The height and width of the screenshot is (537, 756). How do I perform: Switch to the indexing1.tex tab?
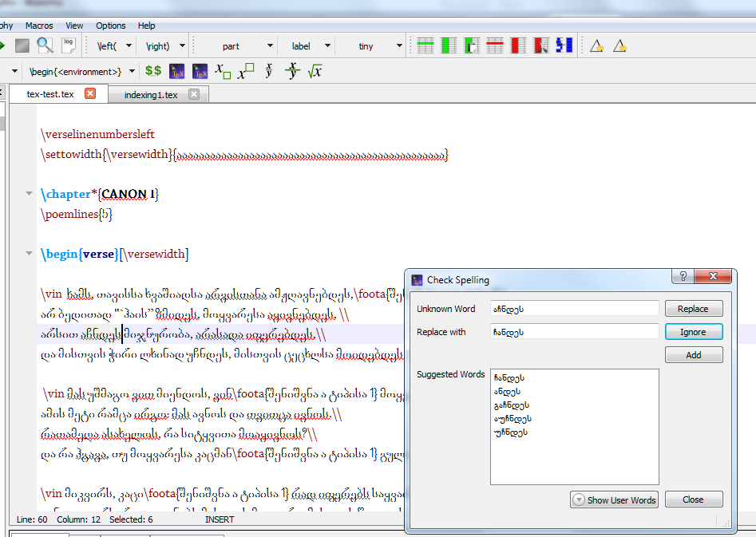[151, 95]
